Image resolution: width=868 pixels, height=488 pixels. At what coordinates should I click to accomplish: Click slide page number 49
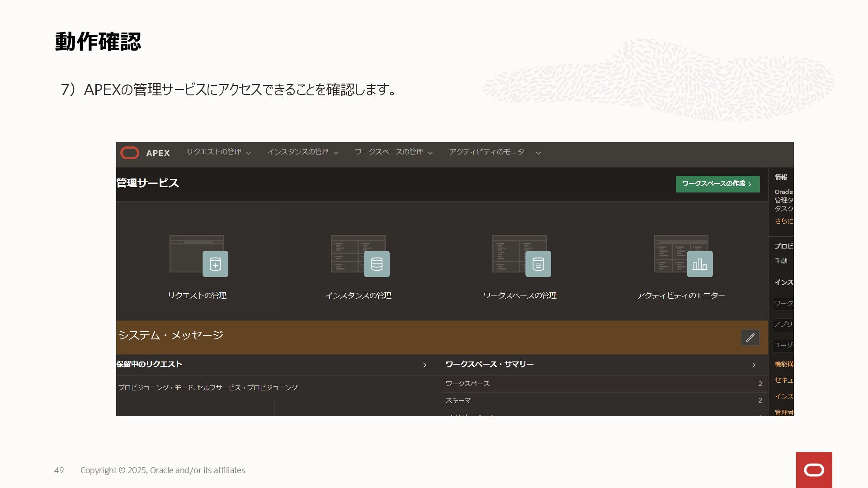pos(59,470)
